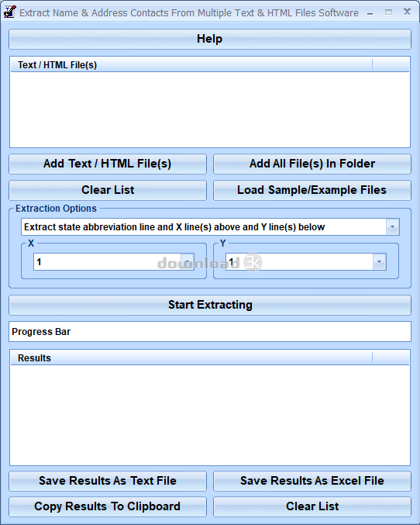Clear the input file list
This screenshot has width=420, height=525.
(x=108, y=190)
